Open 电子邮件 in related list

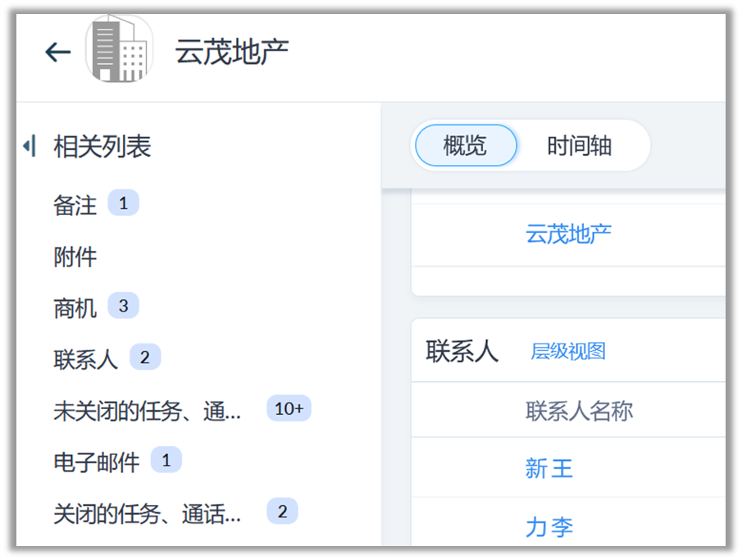(x=97, y=462)
